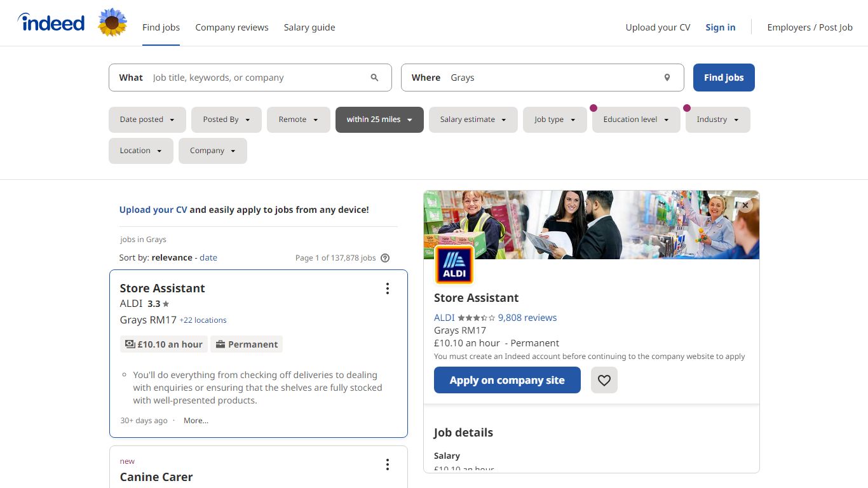Viewport: 868px width, 488px height.
Task: Click the Indeed logo
Action: click(51, 23)
